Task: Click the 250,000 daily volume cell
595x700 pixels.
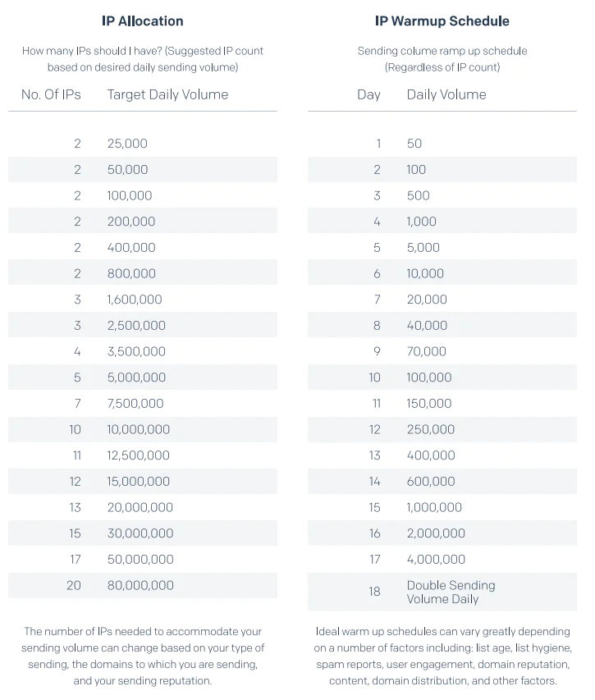Action: pos(431,429)
